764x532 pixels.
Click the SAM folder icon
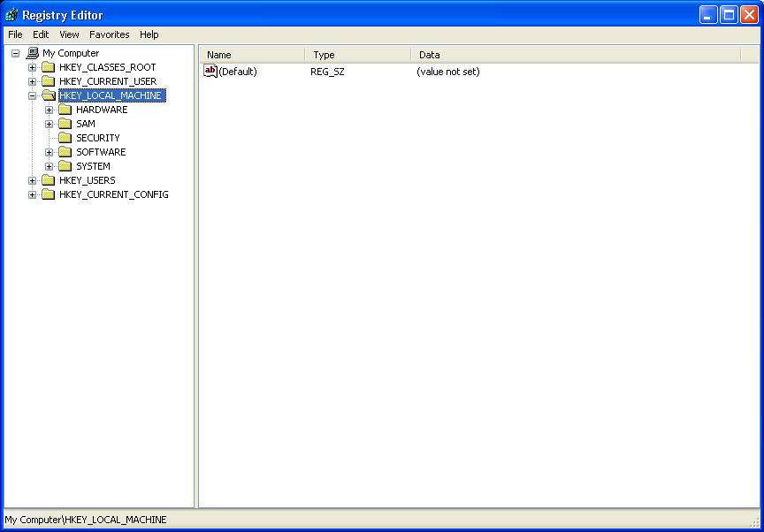65,124
